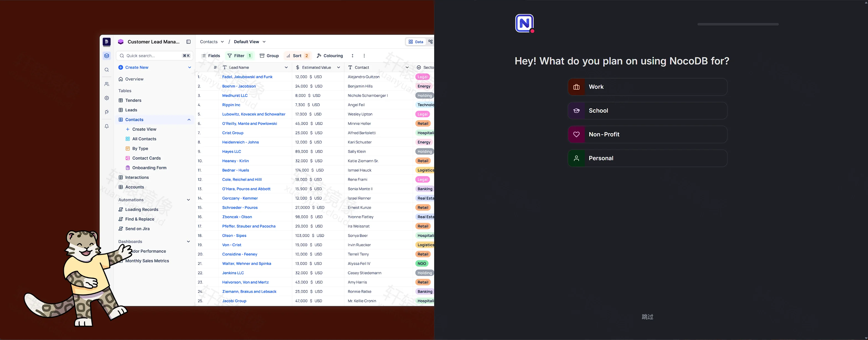This screenshot has width=868, height=340.
Task: Open the Colouring toolbar option
Action: coord(330,56)
